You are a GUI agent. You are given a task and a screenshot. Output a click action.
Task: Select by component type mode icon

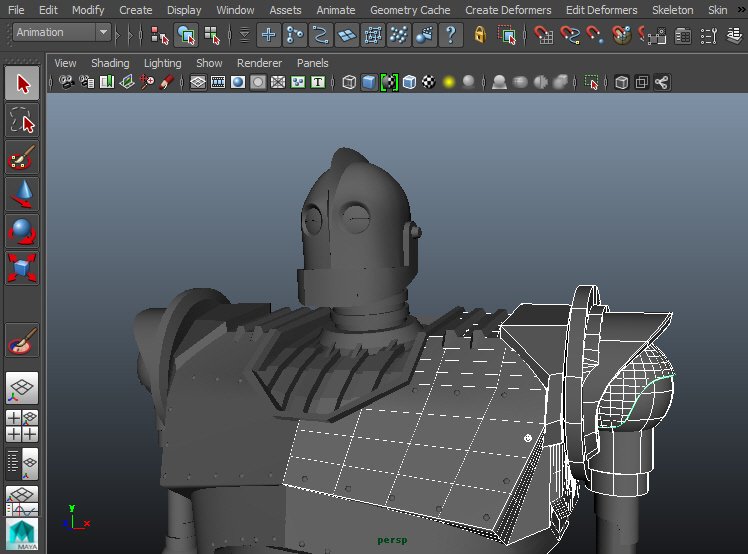point(212,35)
